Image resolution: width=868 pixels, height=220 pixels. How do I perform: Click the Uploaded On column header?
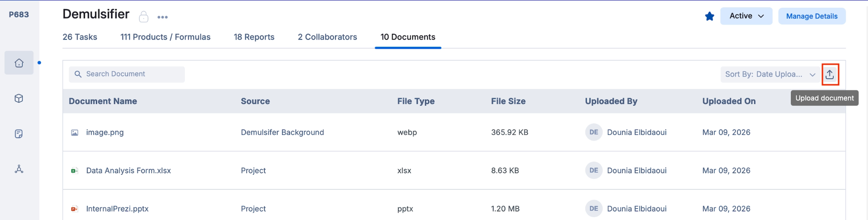click(x=729, y=101)
